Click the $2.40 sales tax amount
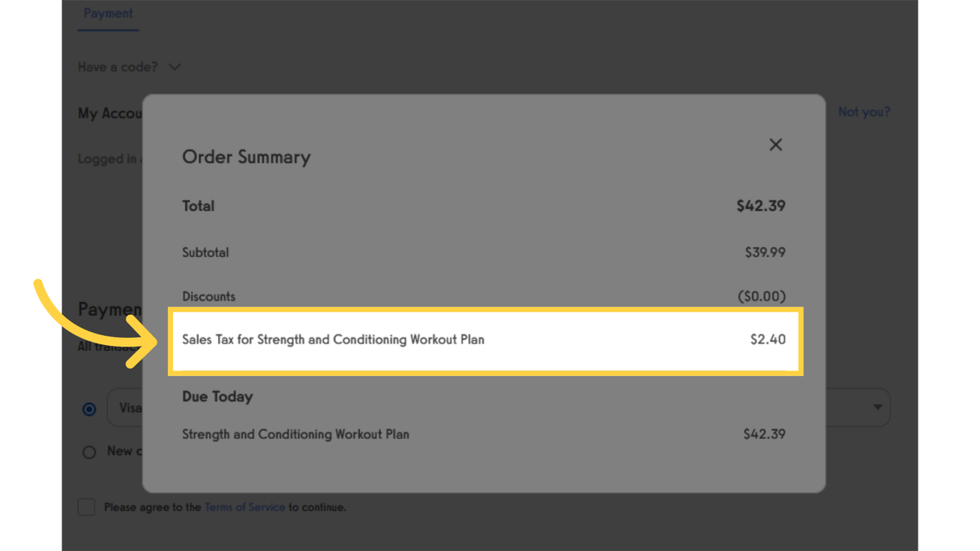Image resolution: width=980 pixels, height=551 pixels. click(x=768, y=339)
